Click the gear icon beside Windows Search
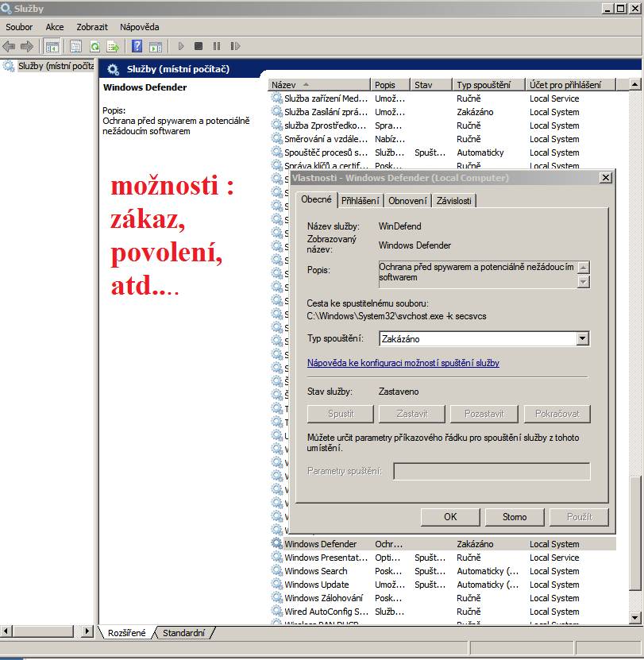 click(x=276, y=571)
